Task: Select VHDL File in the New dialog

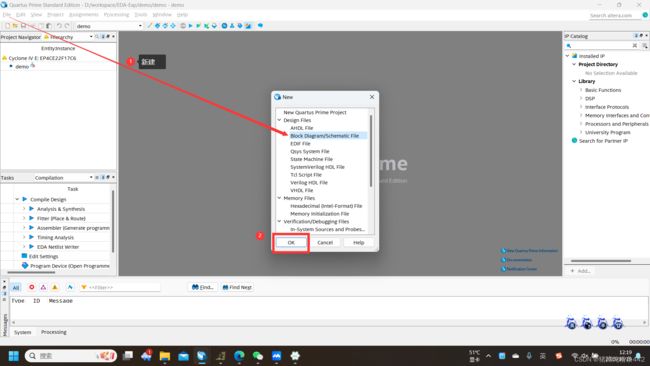Action: click(x=302, y=190)
